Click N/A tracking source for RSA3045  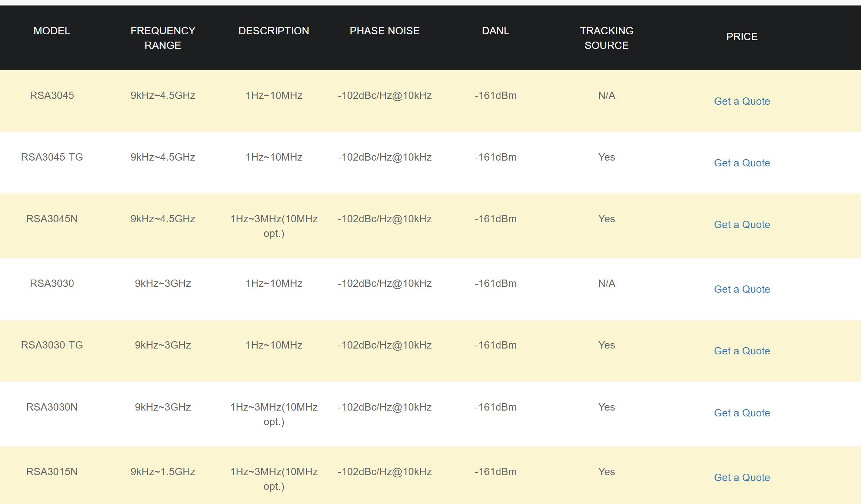607,95
